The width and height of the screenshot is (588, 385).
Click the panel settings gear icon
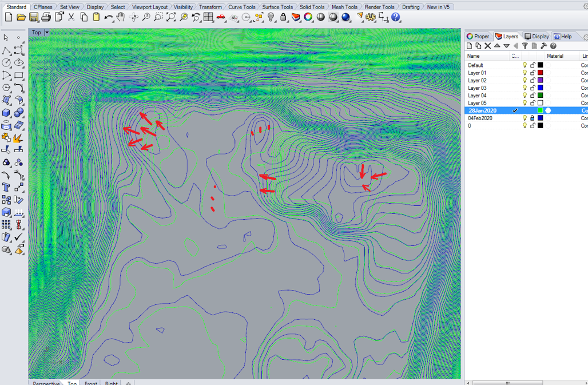(585, 37)
